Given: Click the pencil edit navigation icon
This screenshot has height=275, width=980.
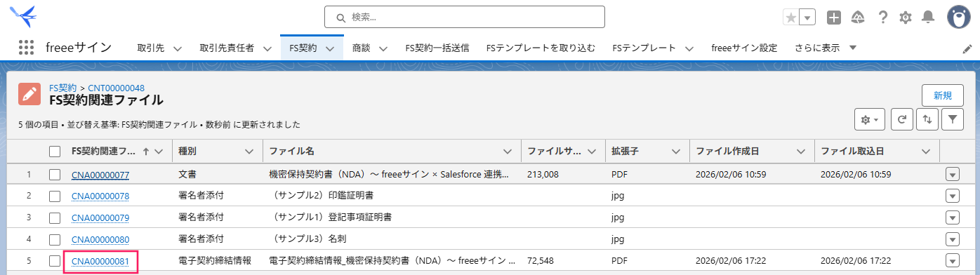Looking at the screenshot, I should point(967,48).
